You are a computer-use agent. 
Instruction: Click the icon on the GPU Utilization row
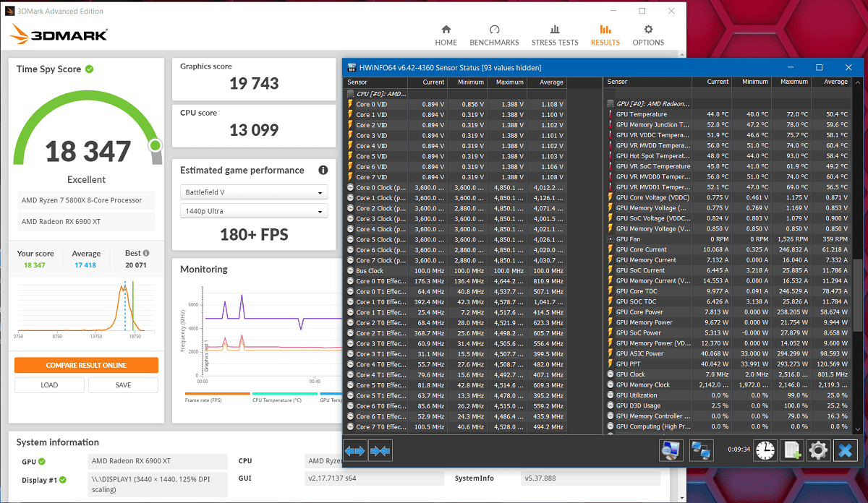pyautogui.click(x=610, y=395)
